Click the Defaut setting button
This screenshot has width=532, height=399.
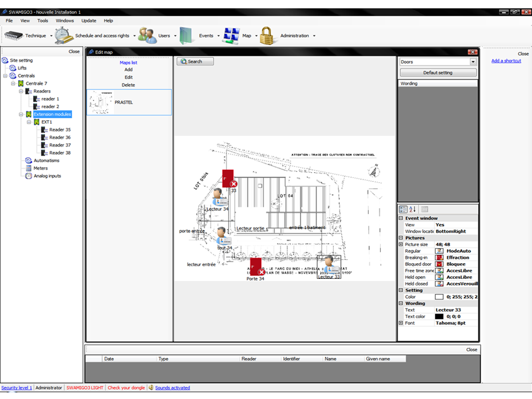pos(438,73)
